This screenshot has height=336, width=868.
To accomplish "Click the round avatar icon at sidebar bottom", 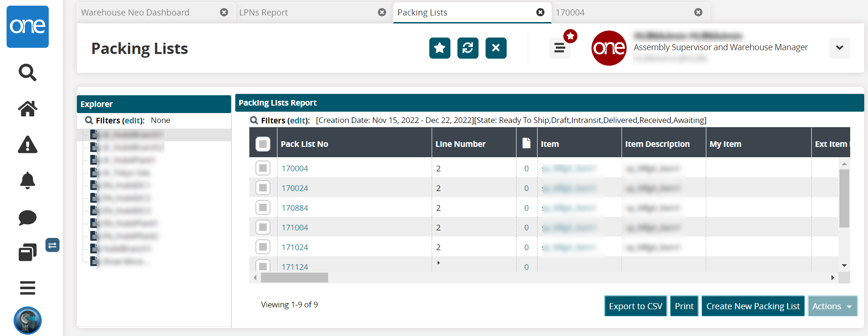I will click(x=28, y=321).
